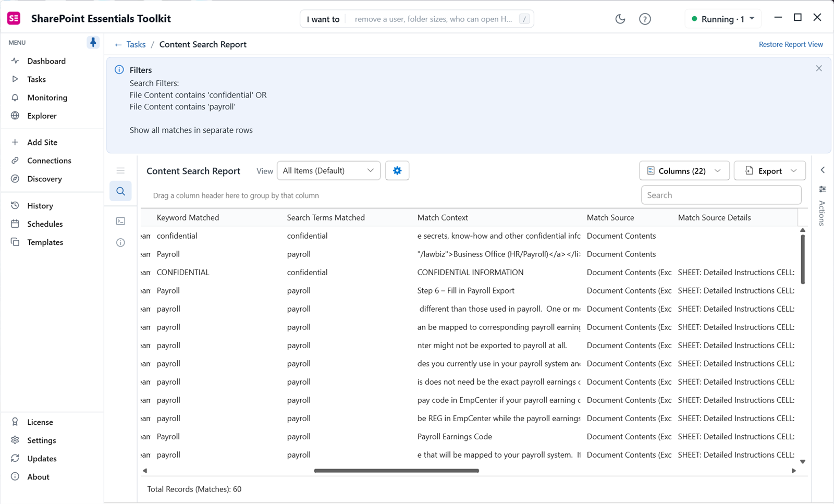Click the info circle side icon
The height and width of the screenshot is (504, 834).
tap(120, 242)
